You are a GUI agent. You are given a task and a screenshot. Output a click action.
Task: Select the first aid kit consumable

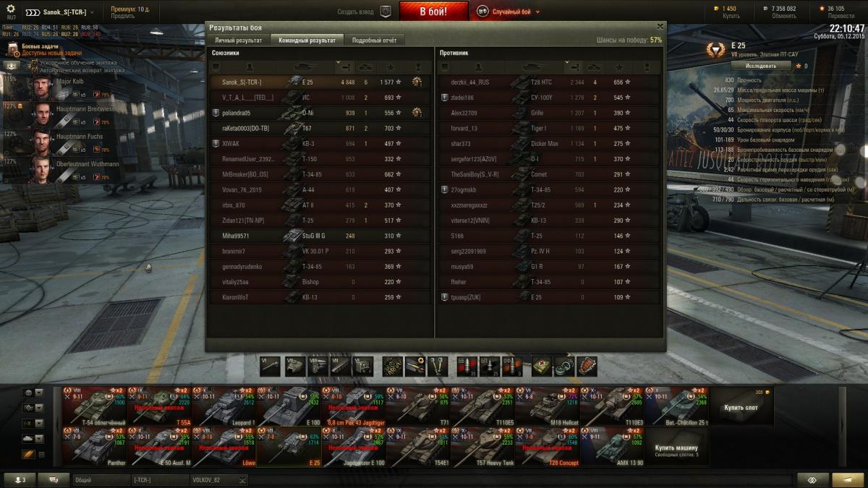pyautogui.click(x=541, y=366)
